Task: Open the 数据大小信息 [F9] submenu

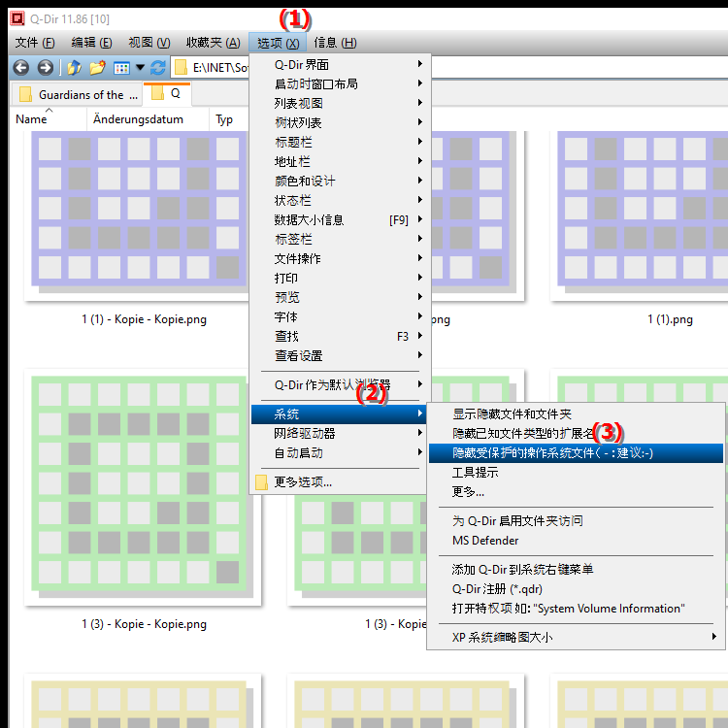Action: point(341,219)
